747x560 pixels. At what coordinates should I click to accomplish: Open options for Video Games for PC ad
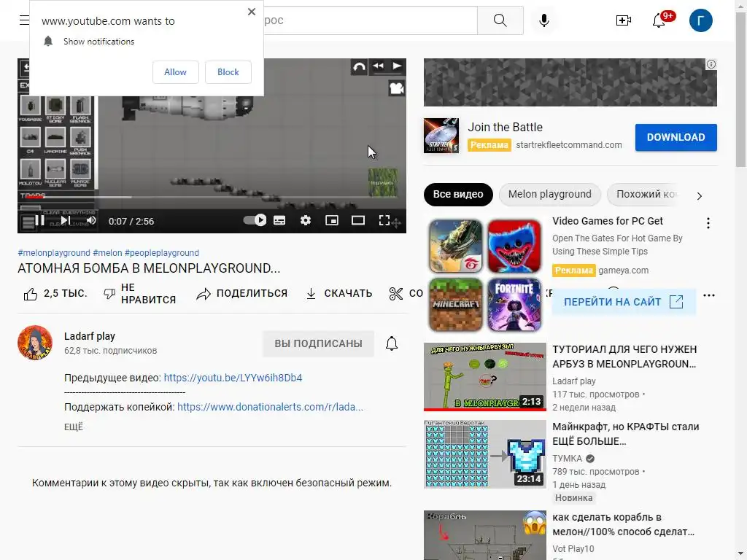click(708, 223)
